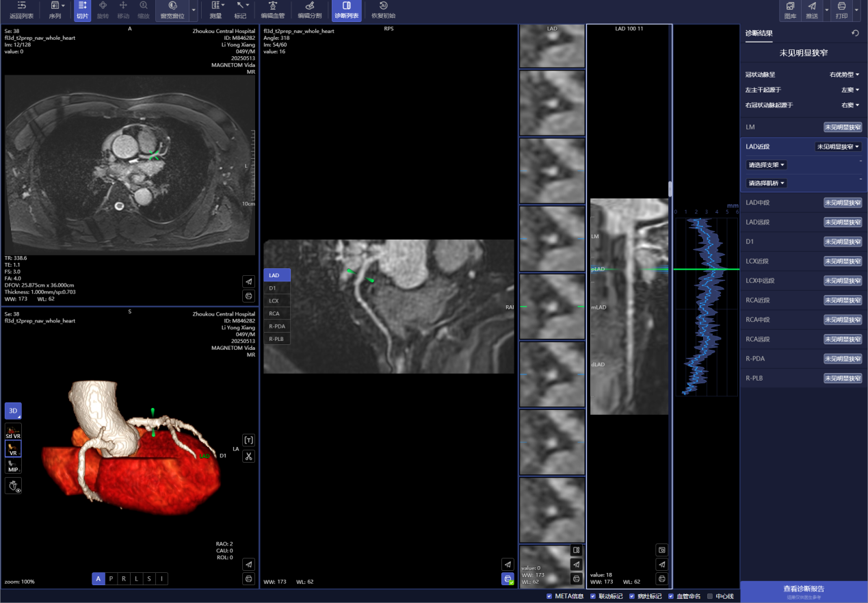
Task: Expand the 请选择支架 stent dropdown
Action: (x=767, y=165)
